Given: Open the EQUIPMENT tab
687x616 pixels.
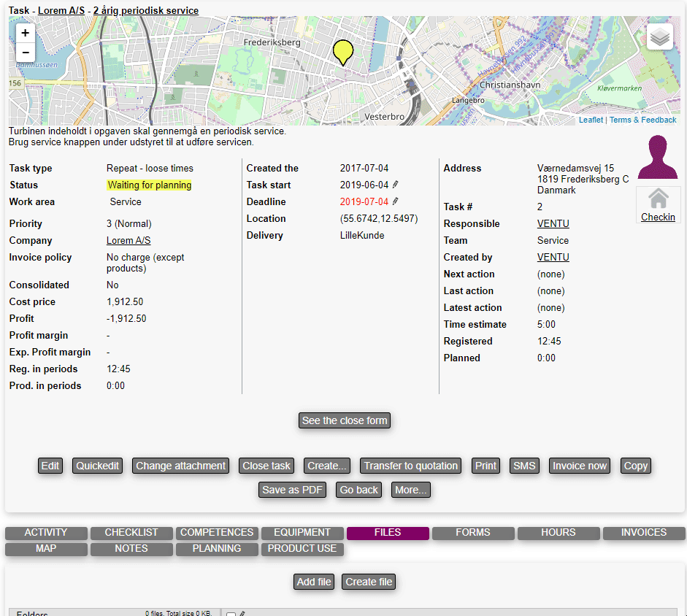Looking at the screenshot, I should click(302, 533).
